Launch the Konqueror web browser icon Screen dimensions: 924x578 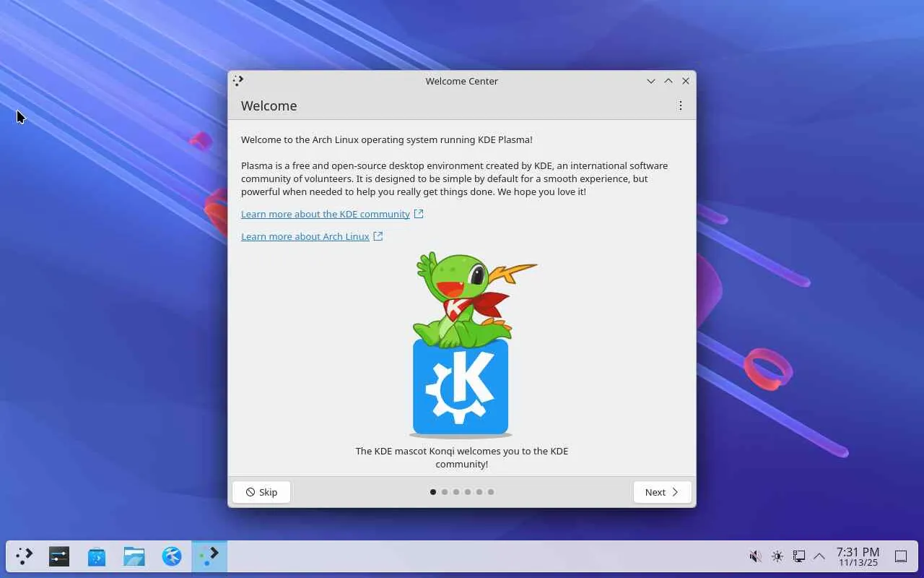click(172, 556)
